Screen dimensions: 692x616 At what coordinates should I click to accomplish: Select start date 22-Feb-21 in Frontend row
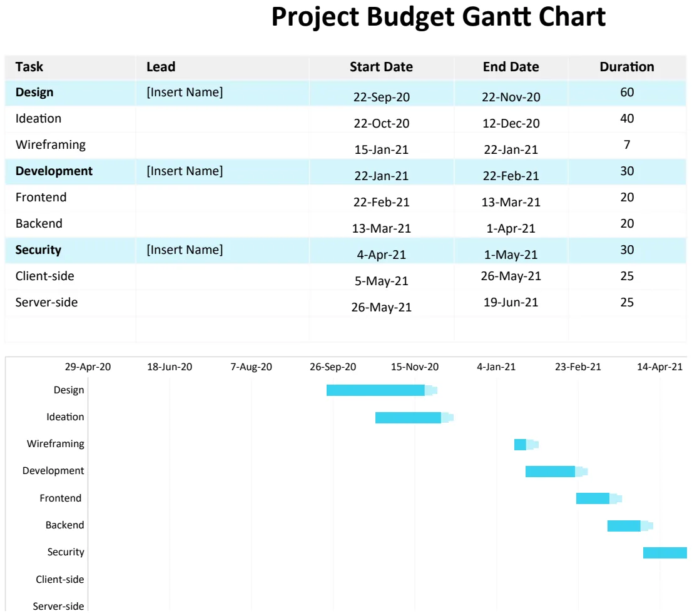[x=381, y=202]
